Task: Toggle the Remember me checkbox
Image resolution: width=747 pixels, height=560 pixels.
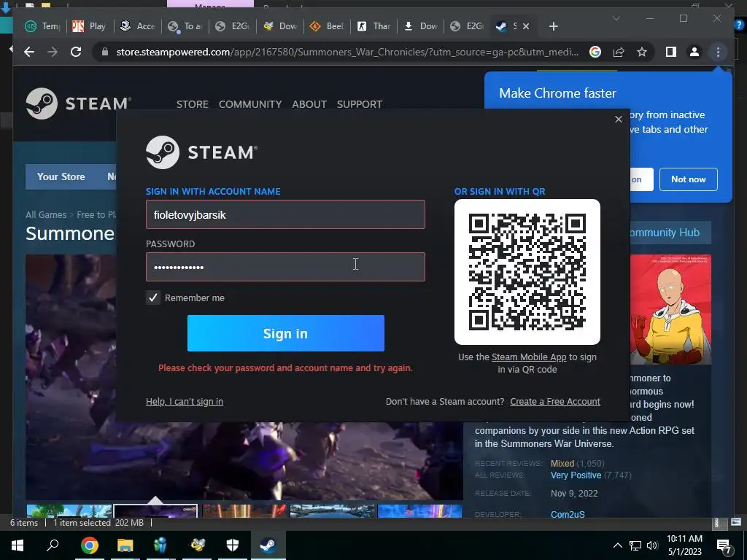Action: point(153,297)
